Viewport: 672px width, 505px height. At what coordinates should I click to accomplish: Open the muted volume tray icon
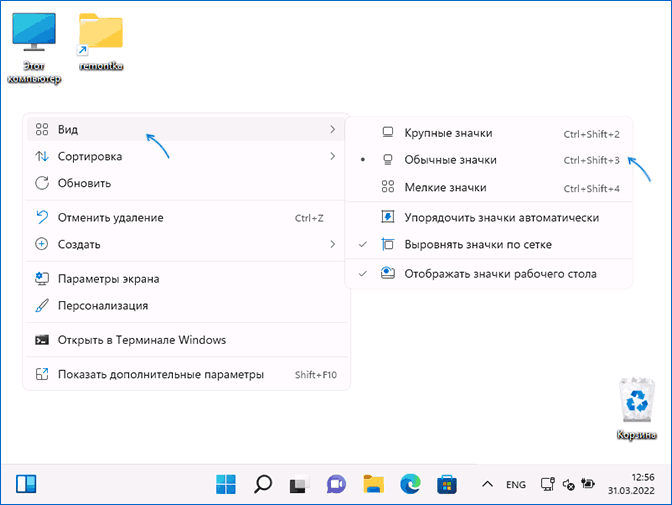(568, 484)
